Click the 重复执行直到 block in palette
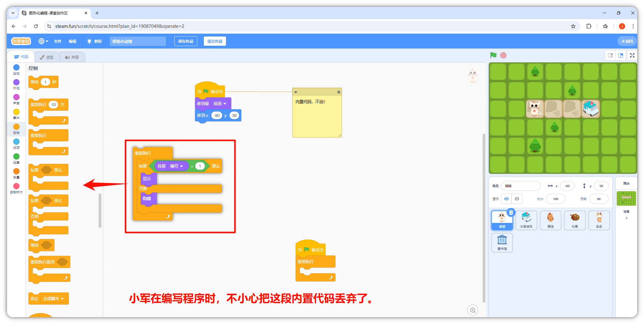This screenshot has width=644, height=324. coord(49,269)
